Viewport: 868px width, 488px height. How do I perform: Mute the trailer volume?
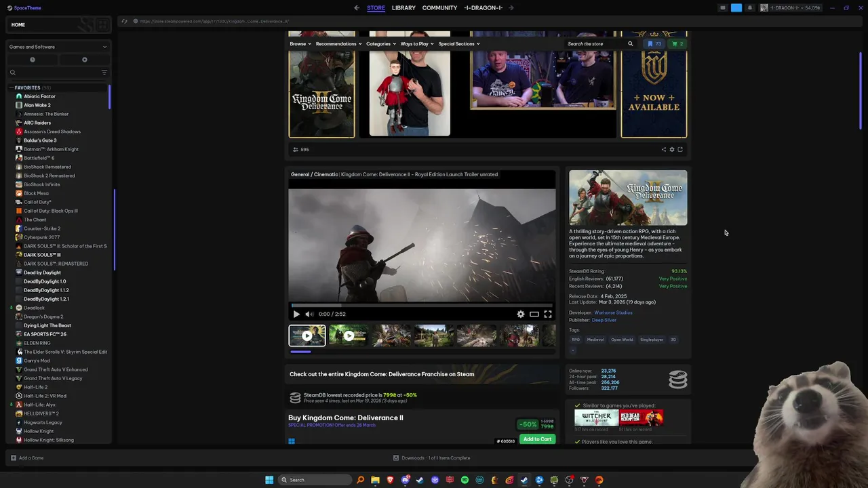(309, 314)
